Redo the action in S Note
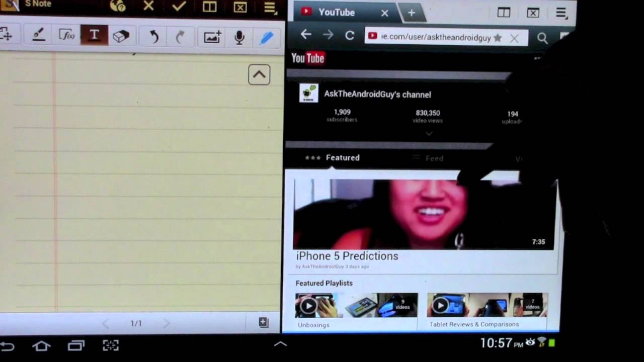This screenshot has width=644, height=362. 180,37
